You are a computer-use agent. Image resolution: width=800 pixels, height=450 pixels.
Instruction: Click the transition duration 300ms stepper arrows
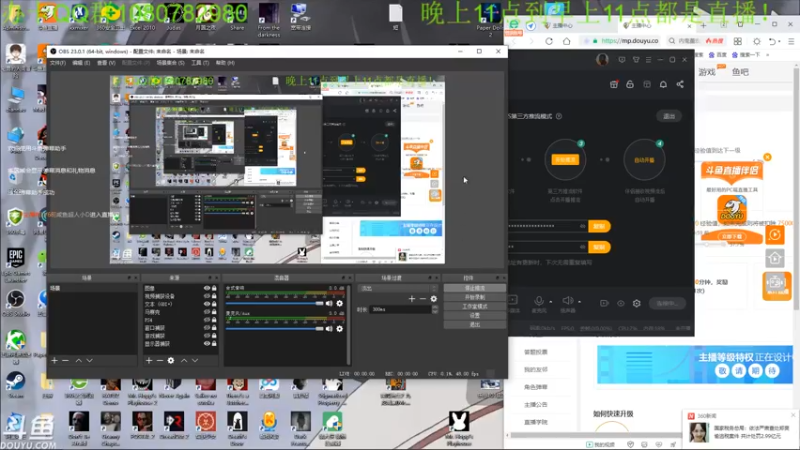[x=435, y=309]
